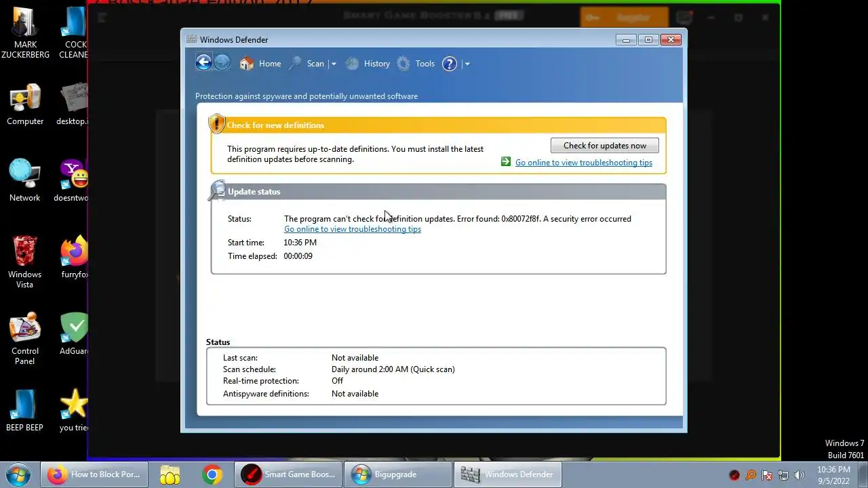Click the History clock icon in toolbar
The image size is (868, 488).
[x=352, y=64]
